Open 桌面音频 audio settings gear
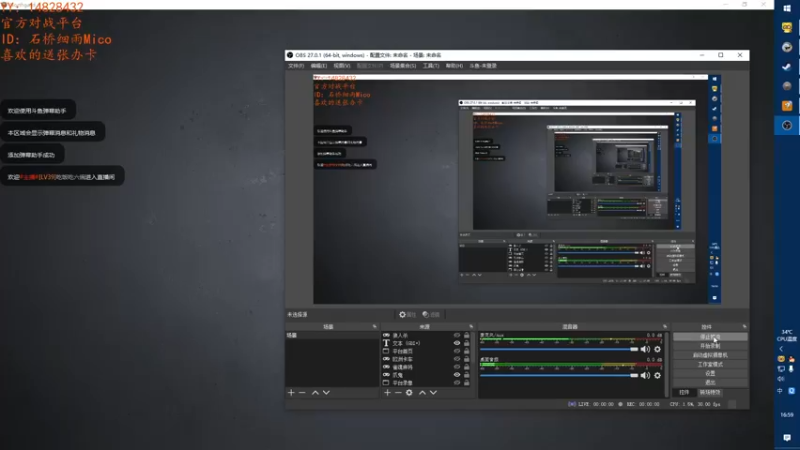The width and height of the screenshot is (800, 450). click(658, 376)
